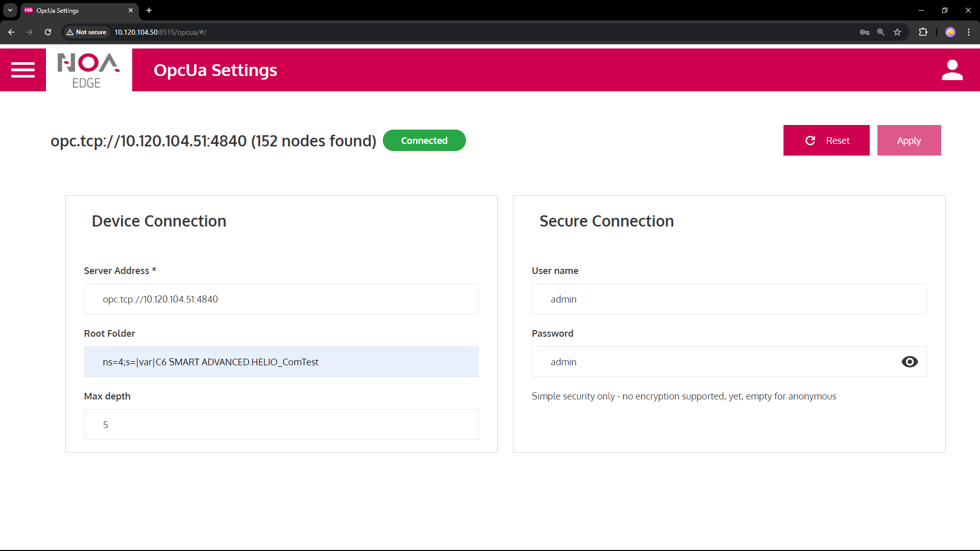This screenshot has height=551, width=980.
Task: Click the green Connected status badge
Action: click(x=424, y=140)
